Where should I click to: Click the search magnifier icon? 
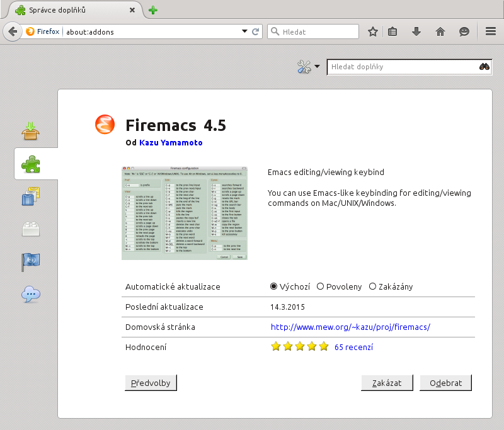pos(275,31)
